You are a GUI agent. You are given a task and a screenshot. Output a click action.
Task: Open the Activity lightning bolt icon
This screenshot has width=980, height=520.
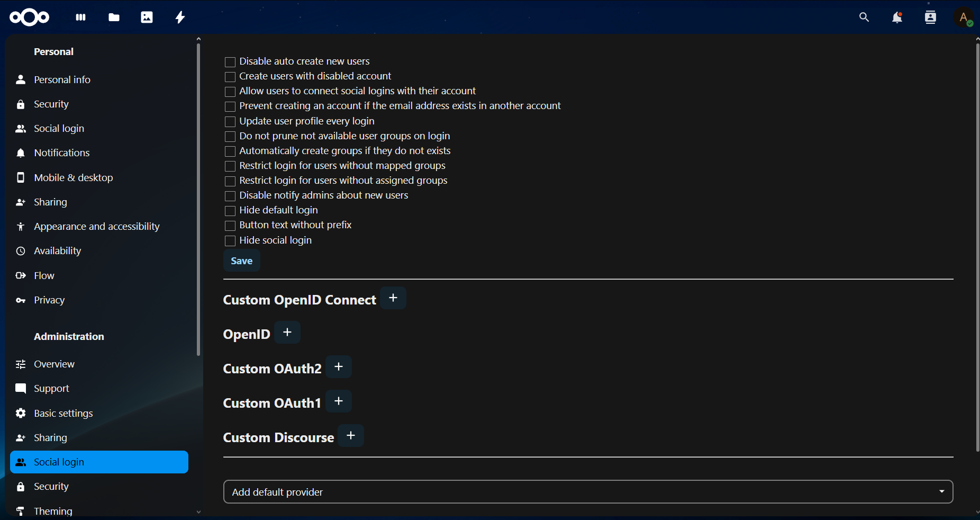click(x=180, y=17)
